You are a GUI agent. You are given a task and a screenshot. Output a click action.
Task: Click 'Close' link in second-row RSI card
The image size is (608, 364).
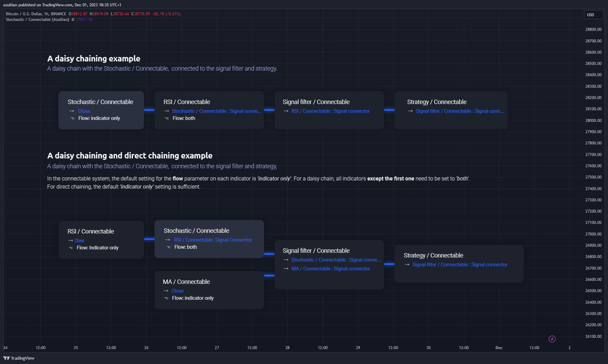click(79, 240)
